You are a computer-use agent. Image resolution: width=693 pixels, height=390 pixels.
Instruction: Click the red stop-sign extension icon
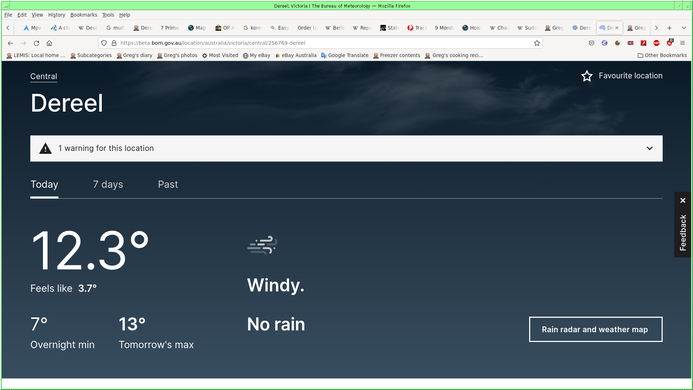[x=656, y=43]
